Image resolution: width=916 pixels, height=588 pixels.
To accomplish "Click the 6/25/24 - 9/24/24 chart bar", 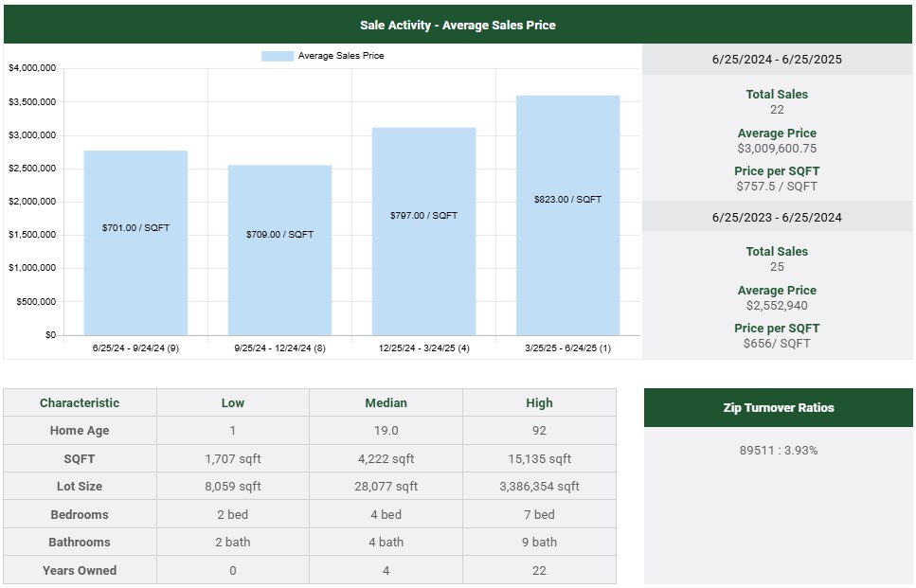I will point(135,242).
